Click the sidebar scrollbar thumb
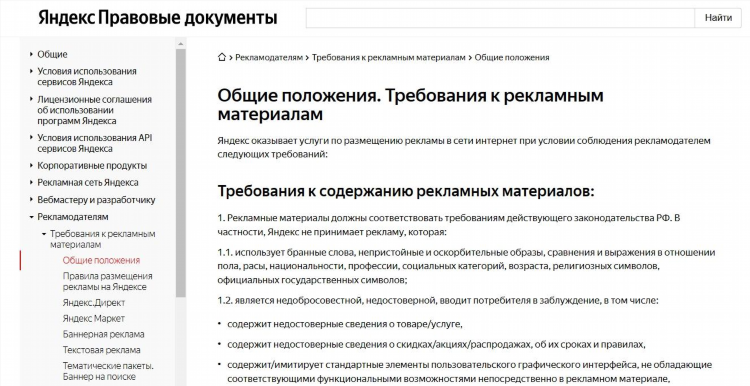This screenshot has width=750, height=386. coord(181,172)
